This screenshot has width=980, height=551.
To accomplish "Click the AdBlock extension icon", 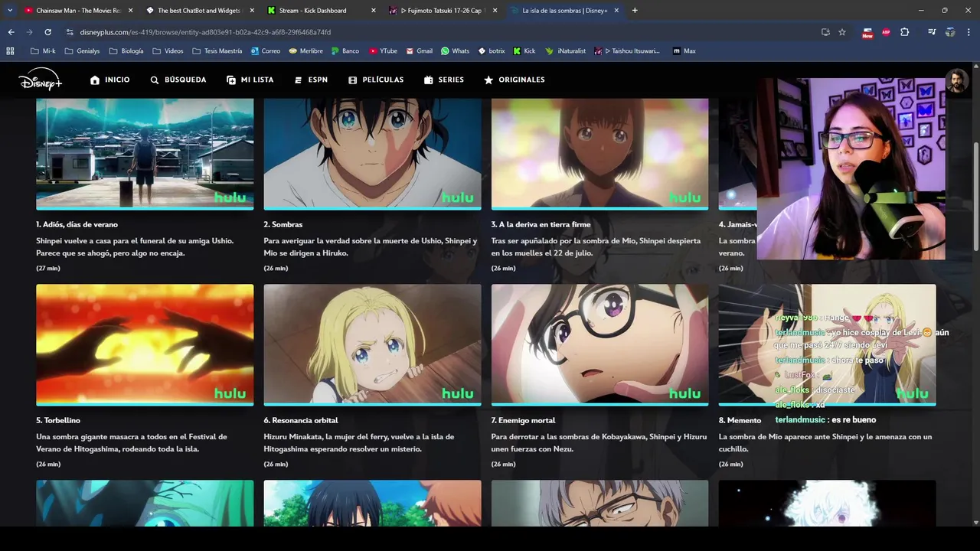I will (x=886, y=32).
